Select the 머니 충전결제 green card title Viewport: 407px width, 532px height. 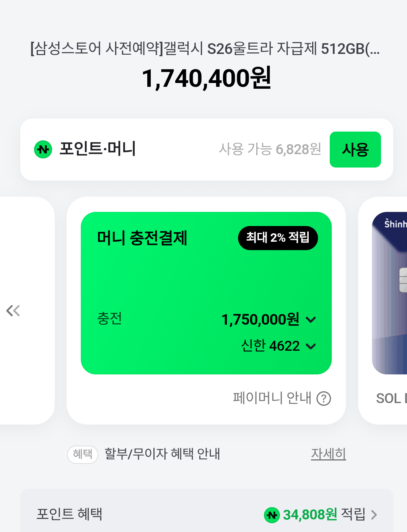point(142,238)
